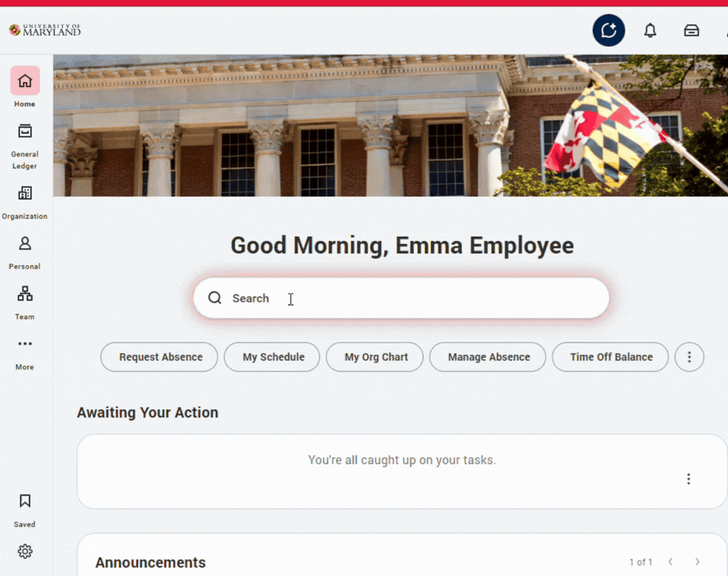Image resolution: width=728 pixels, height=576 pixels.
Task: Open Personal in the sidebar
Action: point(24,253)
